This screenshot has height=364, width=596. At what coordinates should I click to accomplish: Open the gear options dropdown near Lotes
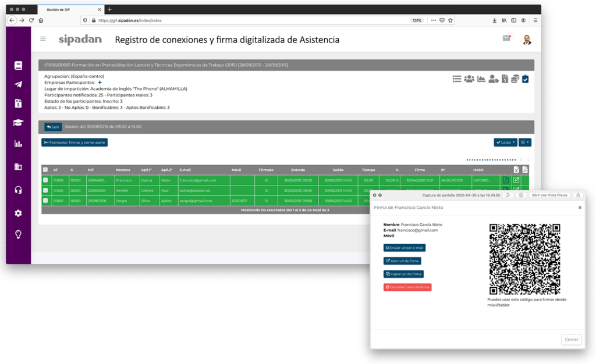(x=525, y=142)
